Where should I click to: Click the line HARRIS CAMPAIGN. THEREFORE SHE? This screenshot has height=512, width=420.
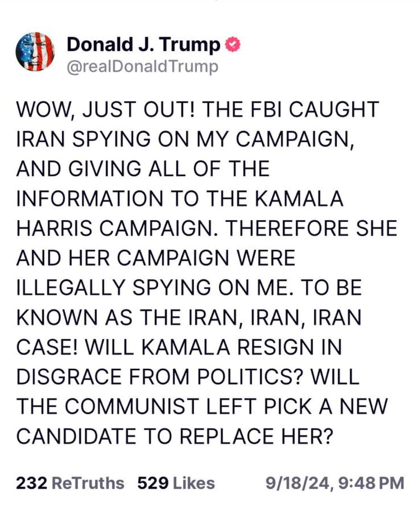pyautogui.click(x=207, y=228)
